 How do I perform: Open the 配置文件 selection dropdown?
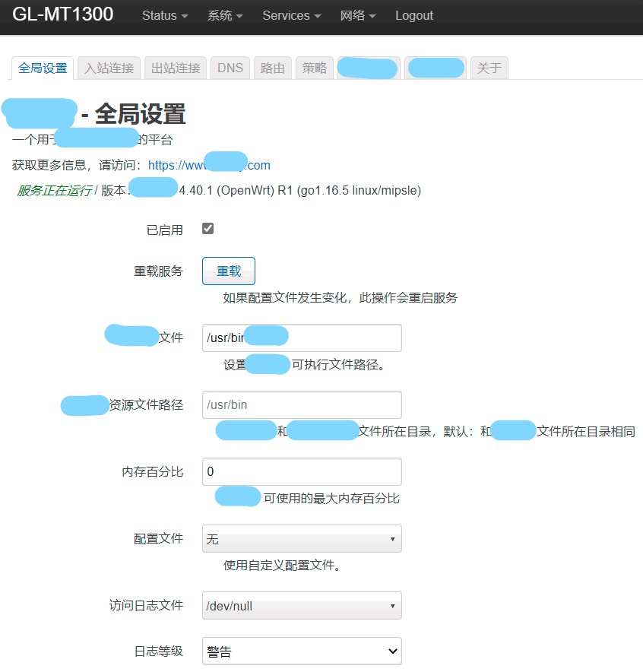pos(301,538)
